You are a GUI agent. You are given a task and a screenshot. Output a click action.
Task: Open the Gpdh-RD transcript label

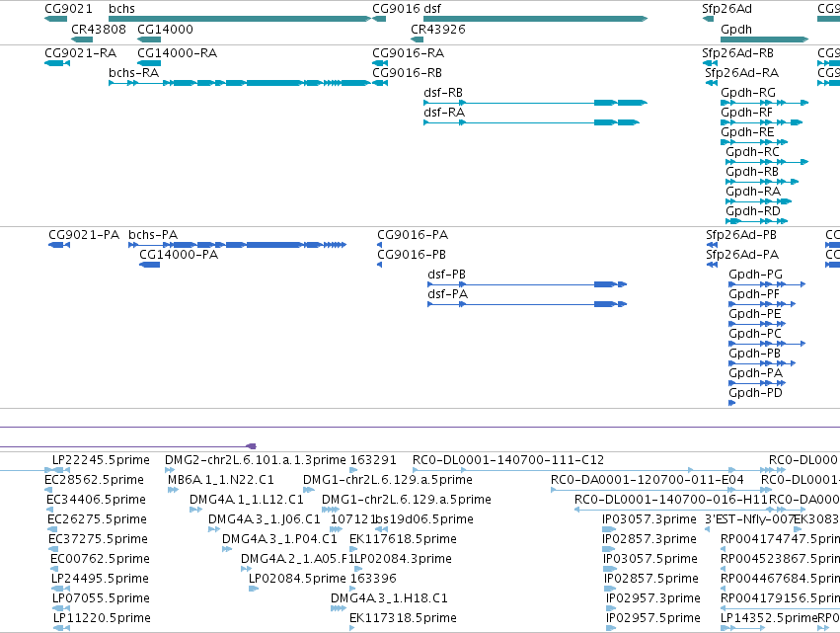tap(753, 211)
